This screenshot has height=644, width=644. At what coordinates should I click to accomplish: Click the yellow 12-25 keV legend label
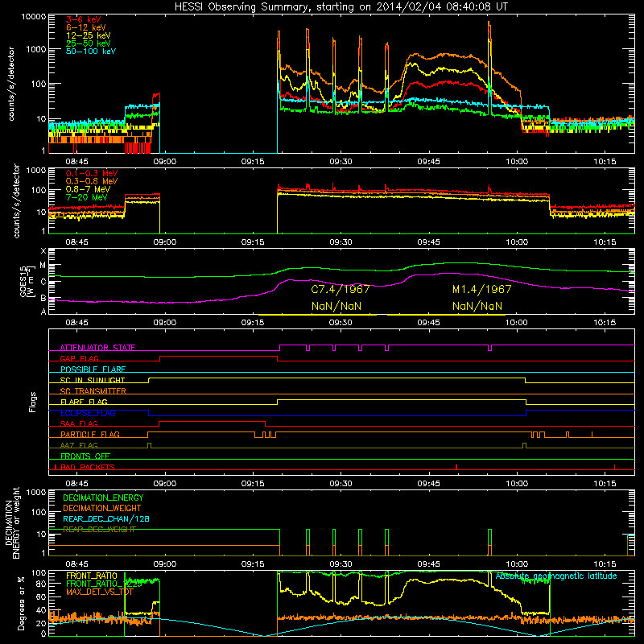pyautogui.click(x=88, y=35)
